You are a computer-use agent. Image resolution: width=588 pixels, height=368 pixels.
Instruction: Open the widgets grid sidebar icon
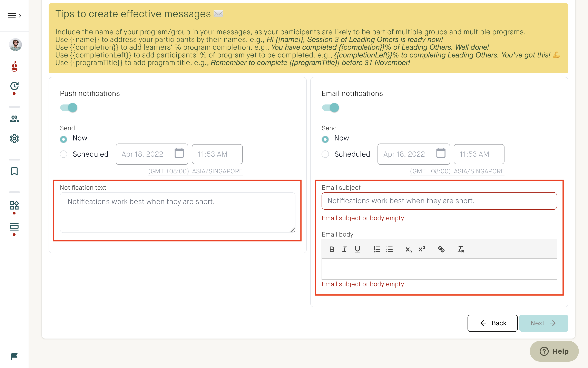point(14,205)
